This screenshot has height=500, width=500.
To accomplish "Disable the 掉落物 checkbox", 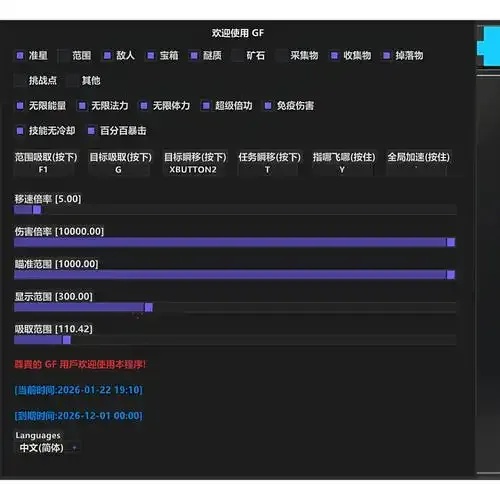I will [x=386, y=55].
